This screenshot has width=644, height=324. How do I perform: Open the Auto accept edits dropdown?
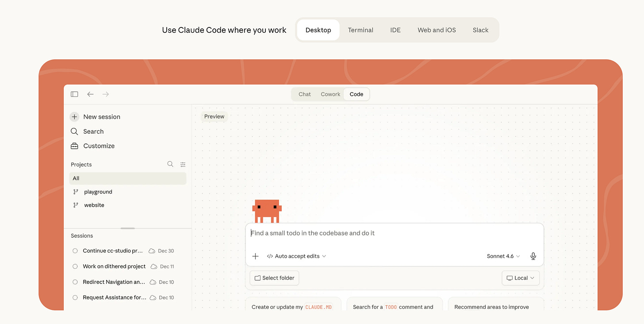tap(296, 256)
